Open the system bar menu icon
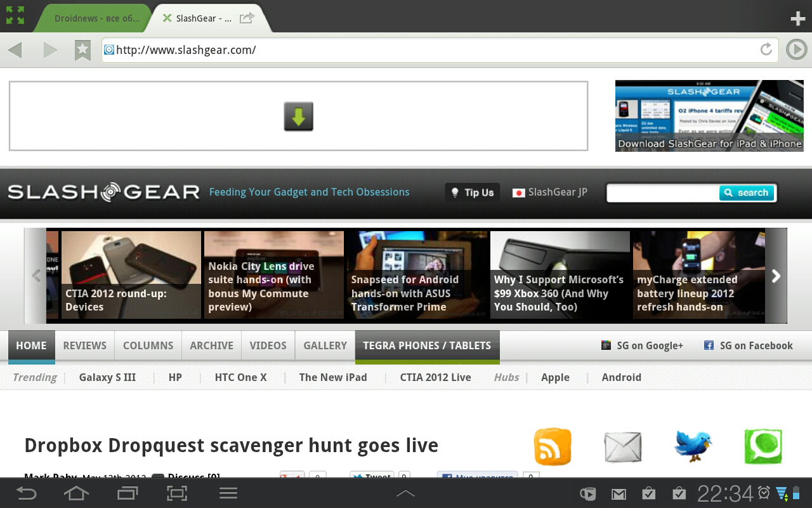This screenshot has width=812, height=508. click(228, 493)
